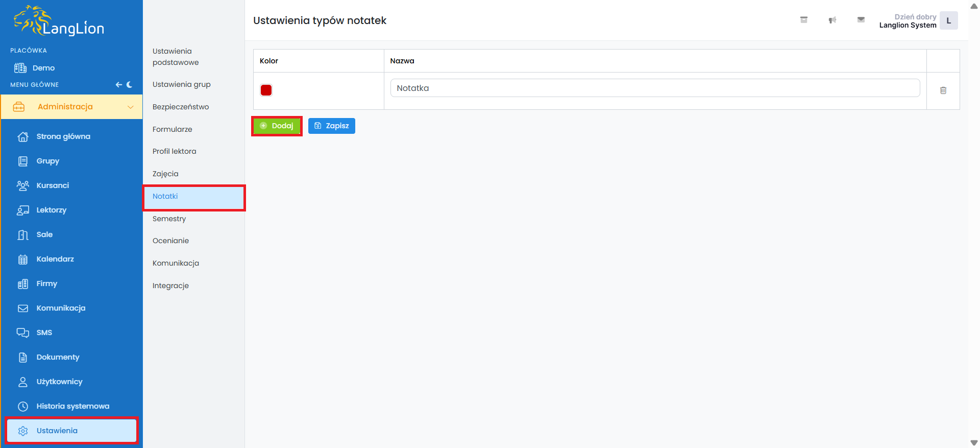Open the red color swatch picker
Image resolution: width=980 pixels, height=448 pixels.
click(x=266, y=90)
